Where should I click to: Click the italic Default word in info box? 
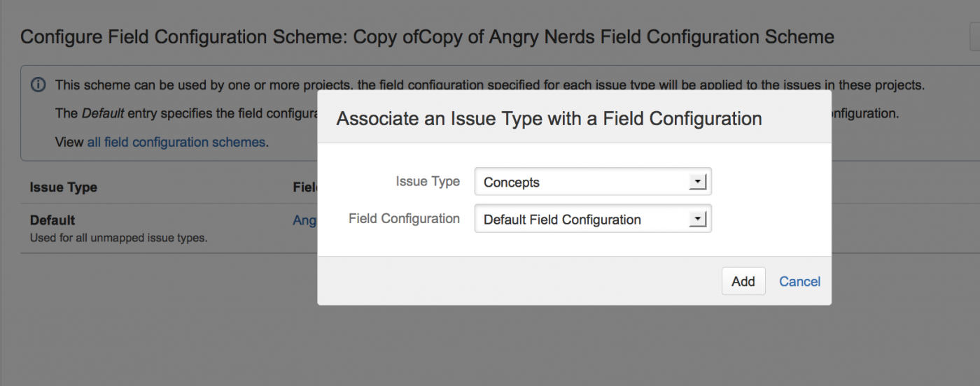[x=103, y=113]
